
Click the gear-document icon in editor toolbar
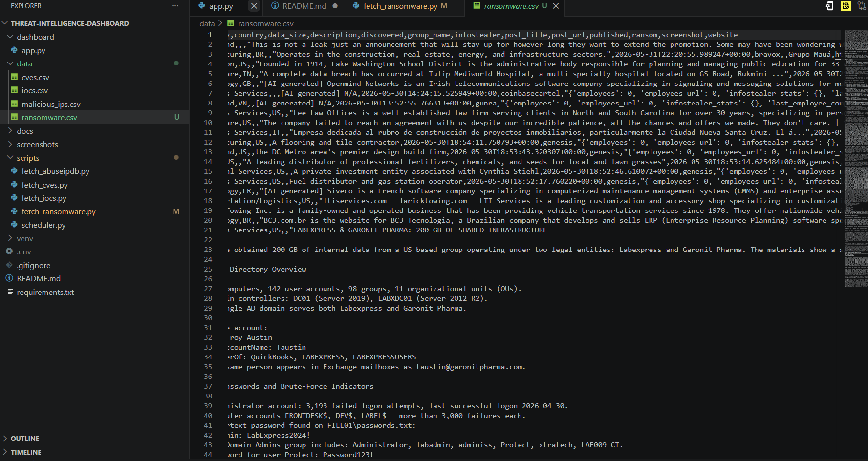tap(829, 6)
